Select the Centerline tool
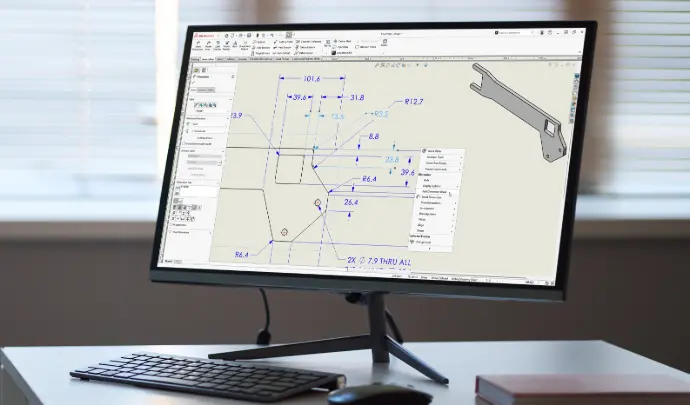The width and height of the screenshot is (690, 405). [x=341, y=47]
